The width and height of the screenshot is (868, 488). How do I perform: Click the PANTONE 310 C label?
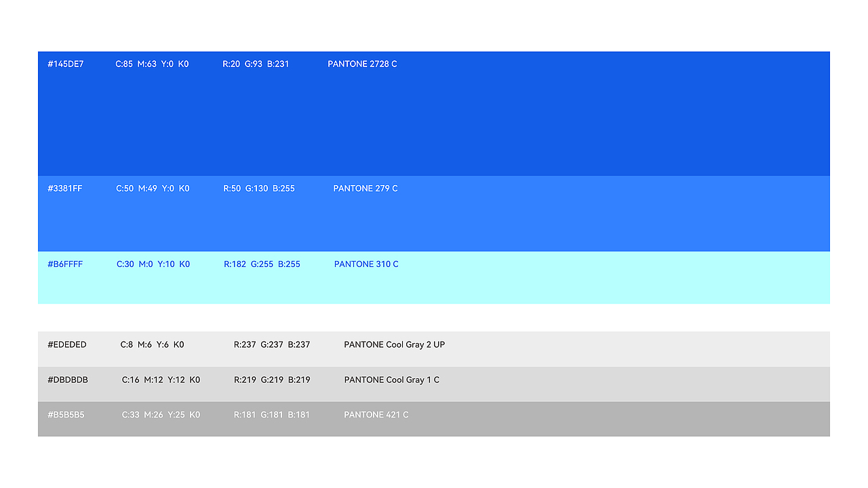(x=366, y=264)
